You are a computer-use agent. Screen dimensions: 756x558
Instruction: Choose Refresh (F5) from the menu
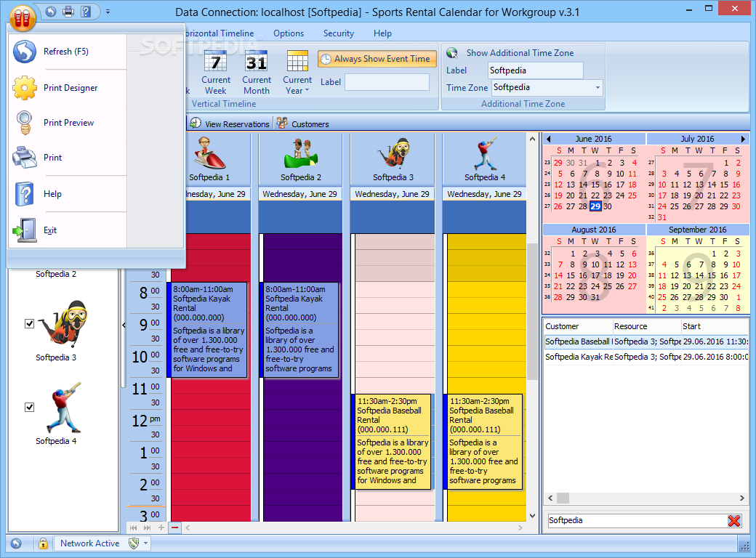click(x=68, y=52)
